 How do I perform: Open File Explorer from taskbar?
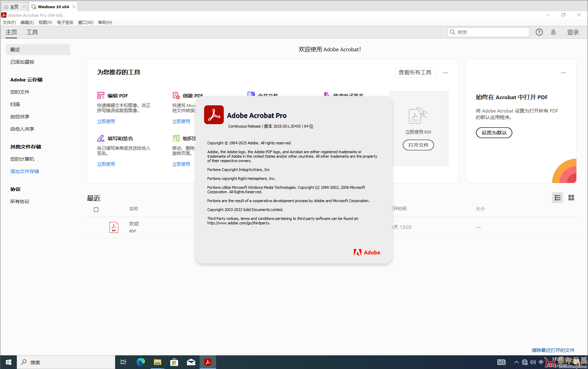(x=157, y=362)
